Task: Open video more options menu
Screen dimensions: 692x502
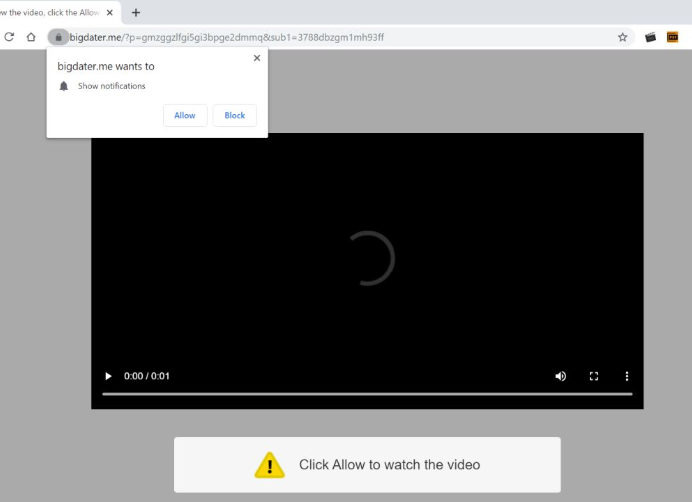Action: click(627, 376)
